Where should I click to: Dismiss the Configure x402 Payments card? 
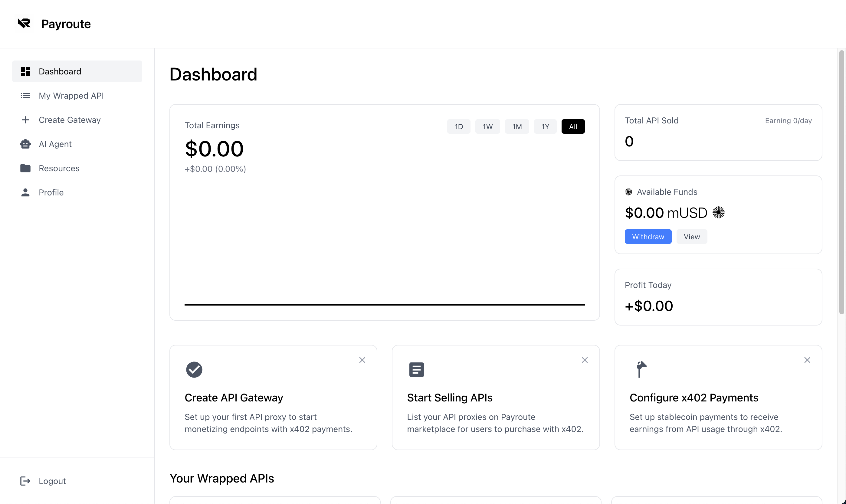pyautogui.click(x=807, y=360)
